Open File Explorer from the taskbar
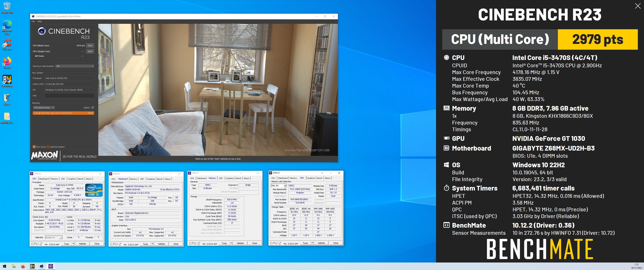 tap(14, 266)
